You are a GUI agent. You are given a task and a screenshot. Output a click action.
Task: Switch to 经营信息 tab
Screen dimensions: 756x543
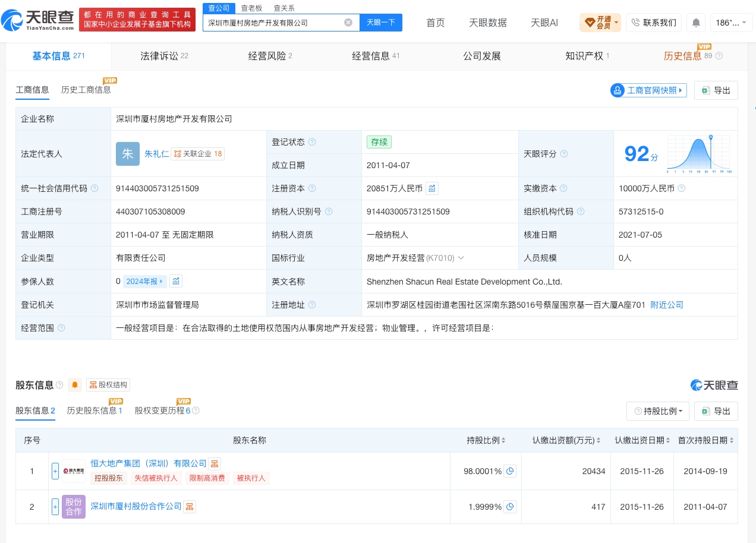376,56
